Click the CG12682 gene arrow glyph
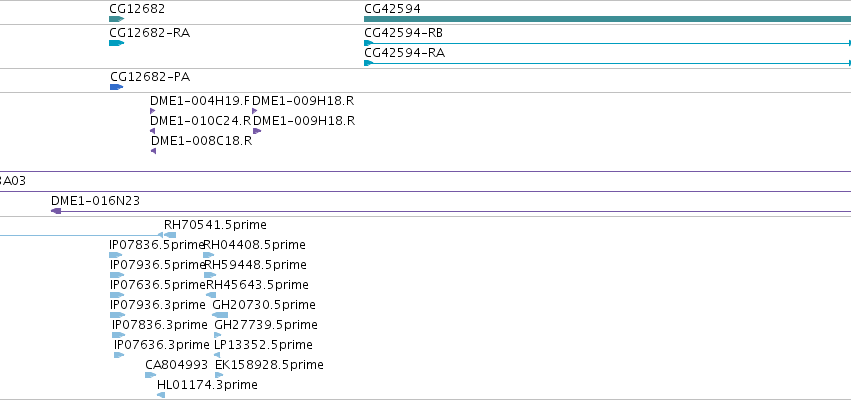The width and height of the screenshot is (851, 400). [117, 19]
